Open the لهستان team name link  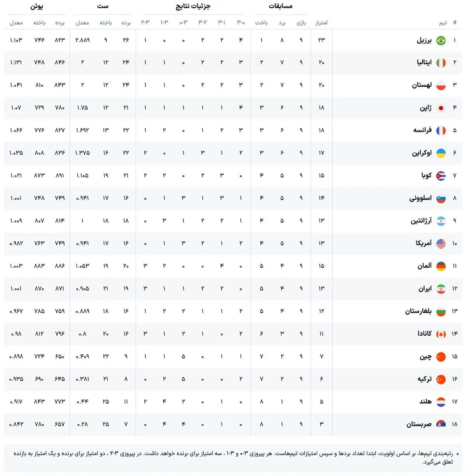click(x=422, y=85)
